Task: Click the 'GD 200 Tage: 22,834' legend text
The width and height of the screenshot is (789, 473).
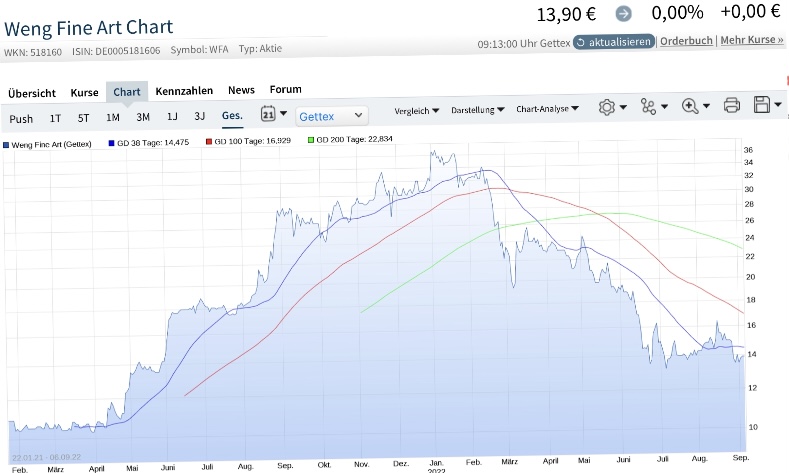Action: tap(354, 139)
